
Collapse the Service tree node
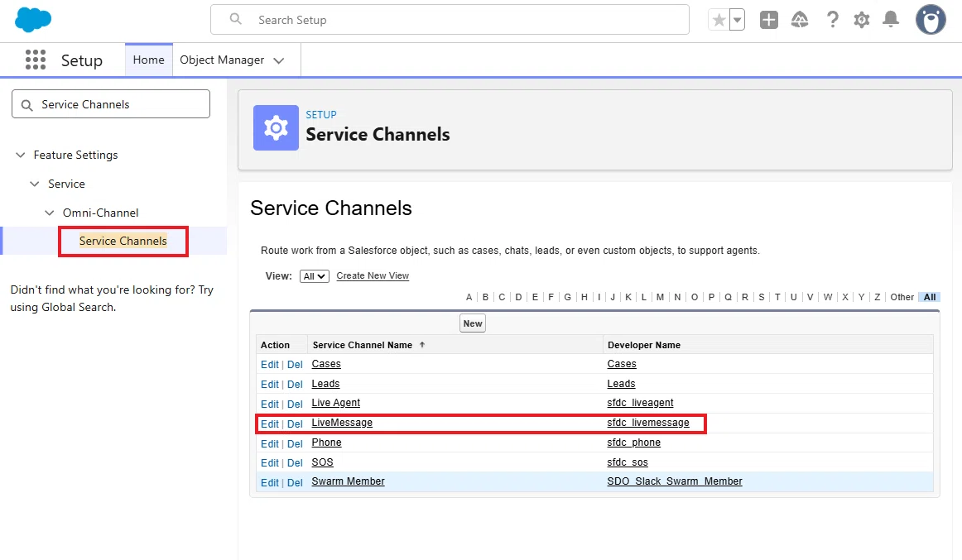click(35, 184)
